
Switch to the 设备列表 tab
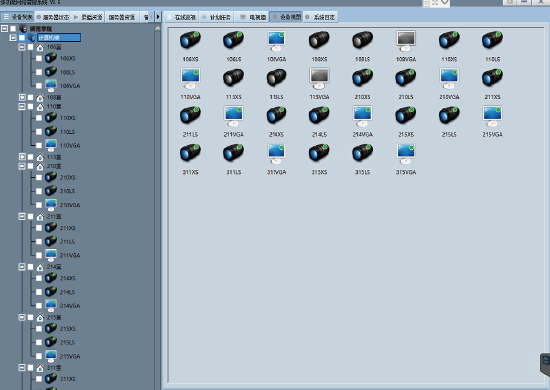[17, 17]
